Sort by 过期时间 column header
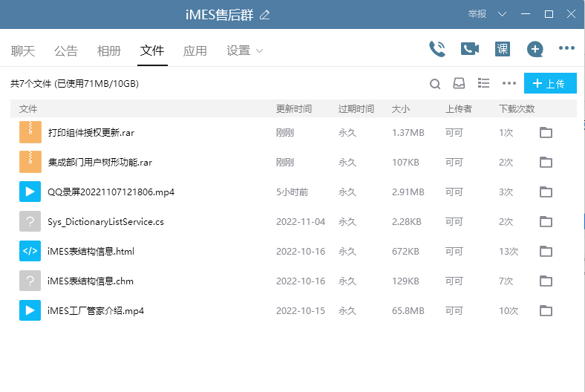Image resolution: width=585 pixels, height=392 pixels. pyautogui.click(x=356, y=109)
